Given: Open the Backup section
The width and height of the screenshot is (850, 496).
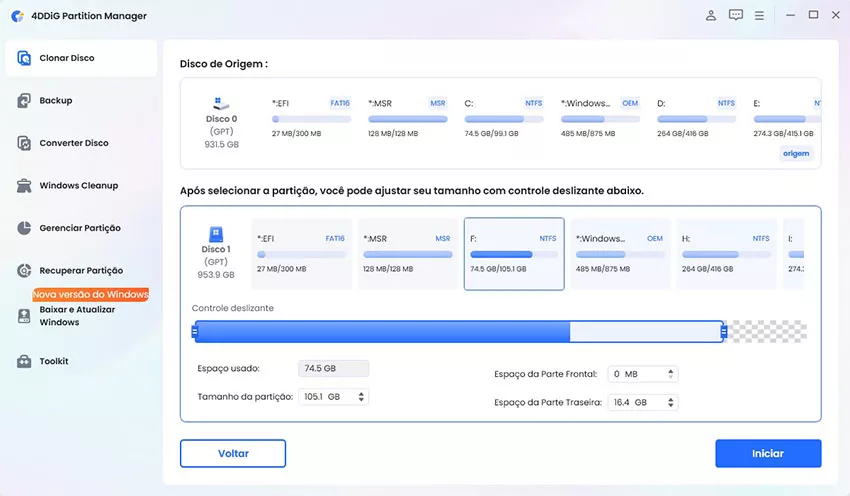Looking at the screenshot, I should (81, 100).
